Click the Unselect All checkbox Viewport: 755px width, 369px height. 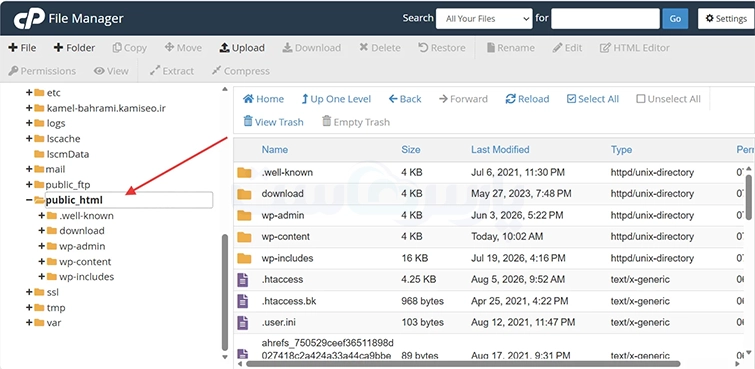[640, 99]
